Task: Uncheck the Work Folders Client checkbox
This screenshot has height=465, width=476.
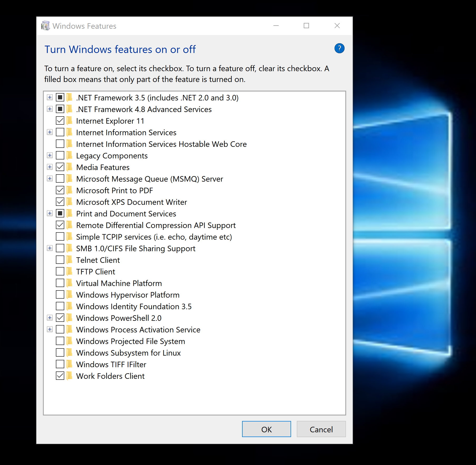Action: click(x=60, y=376)
